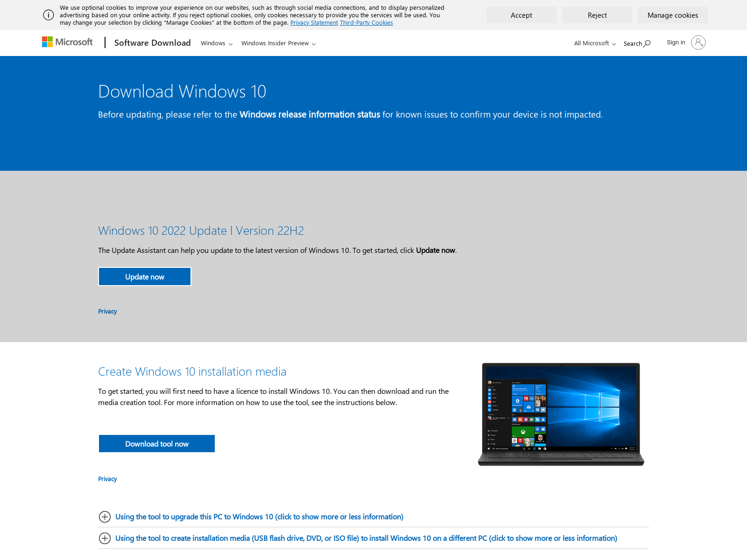Image resolution: width=747 pixels, height=560 pixels.
Task: Click the cookie notice info icon
Action: (49, 15)
